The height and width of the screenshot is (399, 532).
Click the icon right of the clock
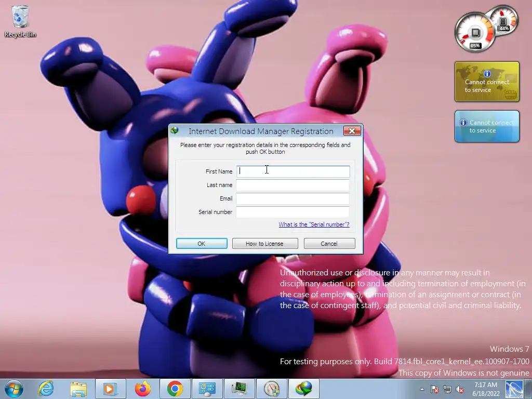point(514,389)
